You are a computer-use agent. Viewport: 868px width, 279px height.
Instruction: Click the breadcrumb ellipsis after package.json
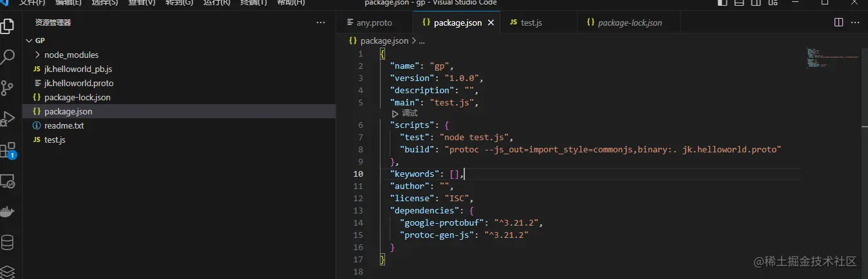tap(422, 40)
